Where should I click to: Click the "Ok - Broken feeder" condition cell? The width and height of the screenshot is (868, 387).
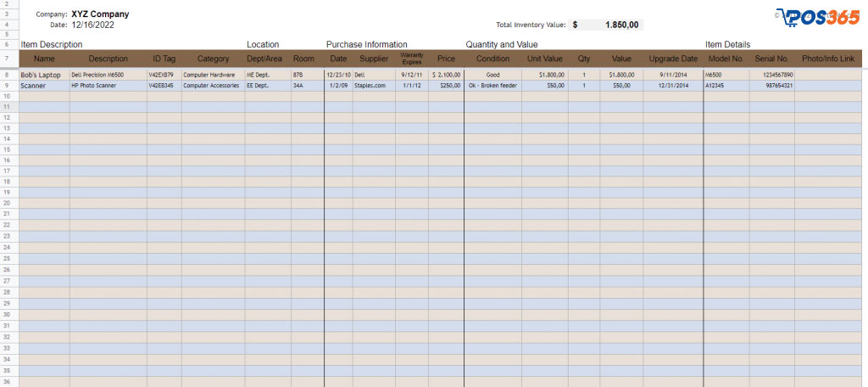(x=492, y=86)
